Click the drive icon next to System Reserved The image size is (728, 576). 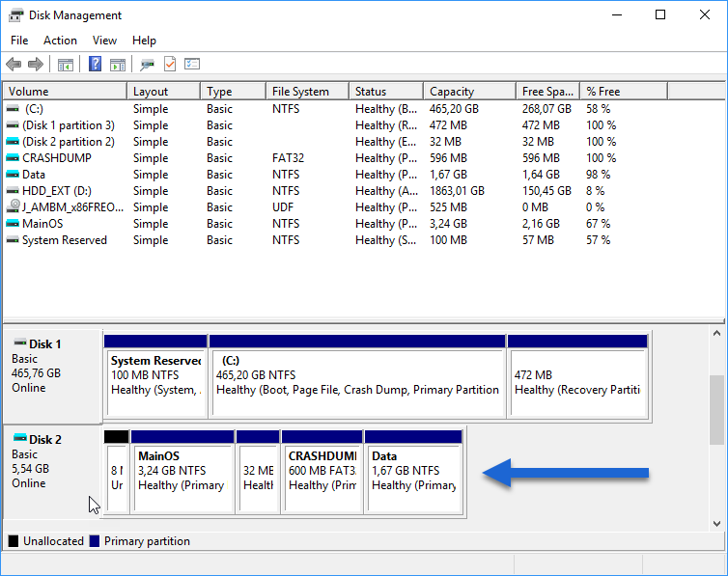[13, 240]
